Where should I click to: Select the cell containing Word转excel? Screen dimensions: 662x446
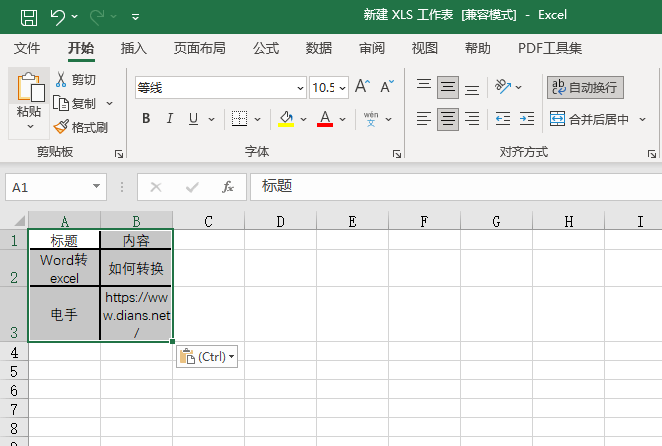coord(64,268)
